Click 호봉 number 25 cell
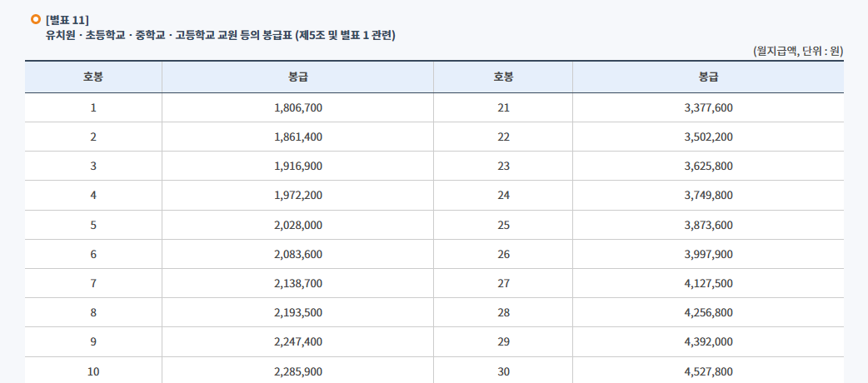868x383 pixels. (x=503, y=226)
